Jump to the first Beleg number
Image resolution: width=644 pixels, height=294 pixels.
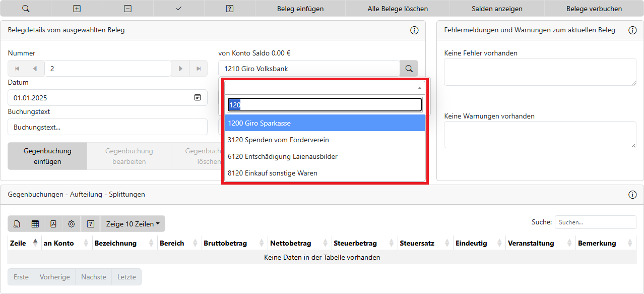click(17, 69)
